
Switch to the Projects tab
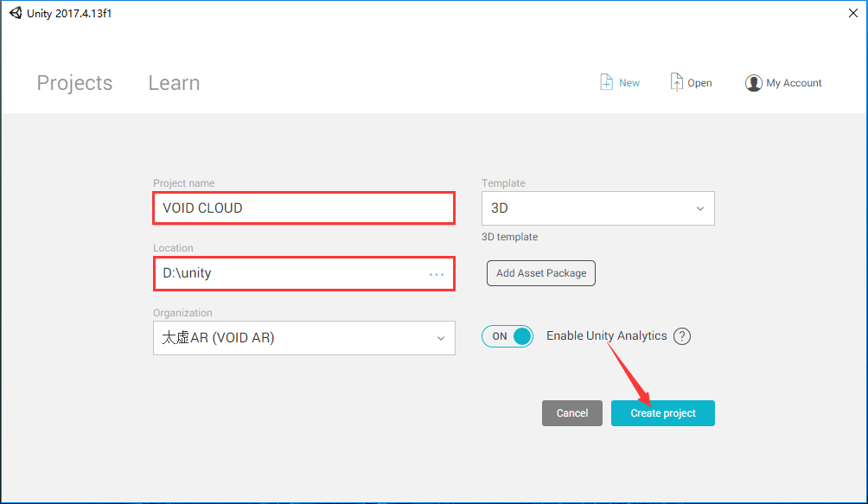pyautogui.click(x=74, y=83)
